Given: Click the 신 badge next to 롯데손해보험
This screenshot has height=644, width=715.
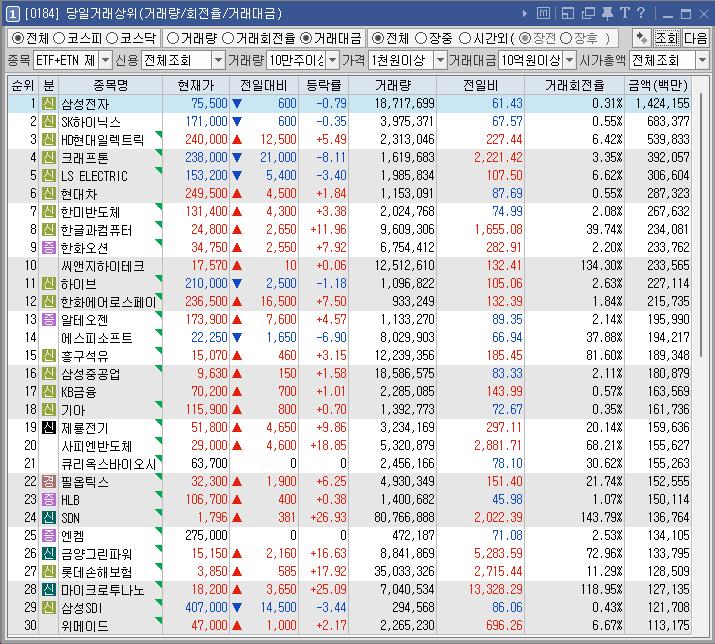Looking at the screenshot, I should [49, 571].
